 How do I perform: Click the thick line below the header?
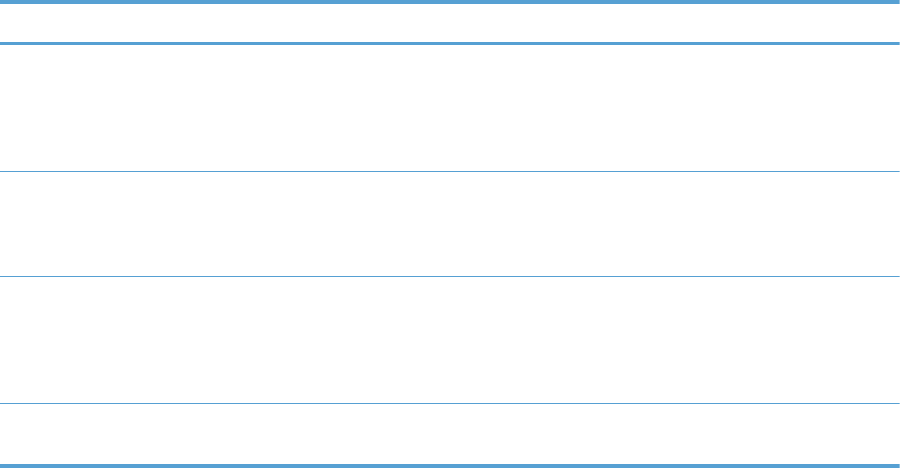(x=450, y=43)
